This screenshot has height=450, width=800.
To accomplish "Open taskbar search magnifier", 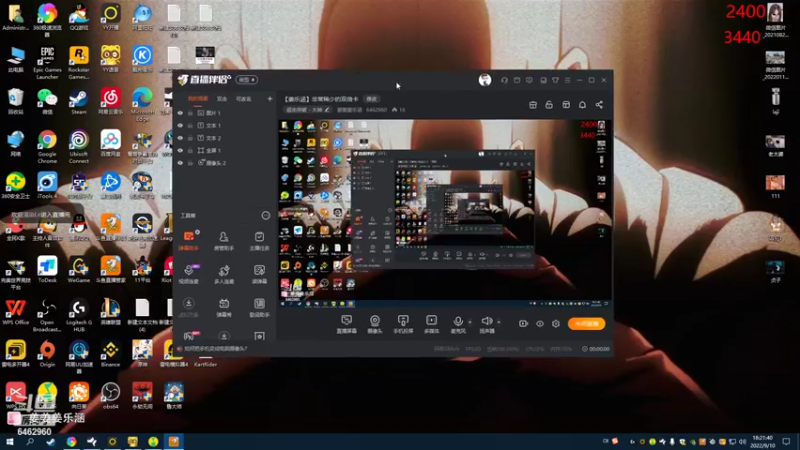I will (30, 442).
